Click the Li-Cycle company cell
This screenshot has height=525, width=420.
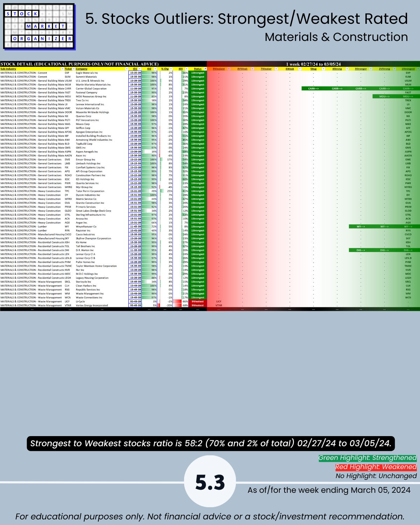(102, 301)
